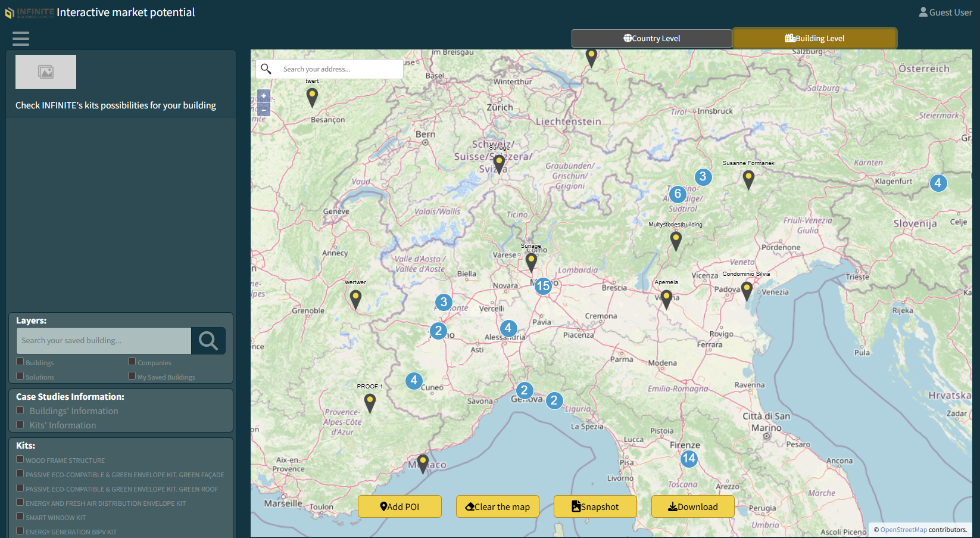
Task: Switch to Country Level tab
Action: (x=651, y=38)
